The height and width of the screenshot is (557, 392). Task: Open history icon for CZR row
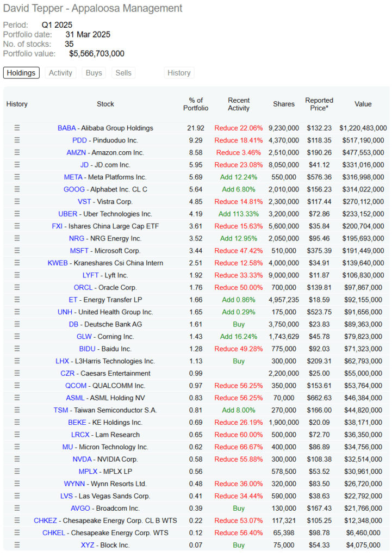(x=17, y=373)
